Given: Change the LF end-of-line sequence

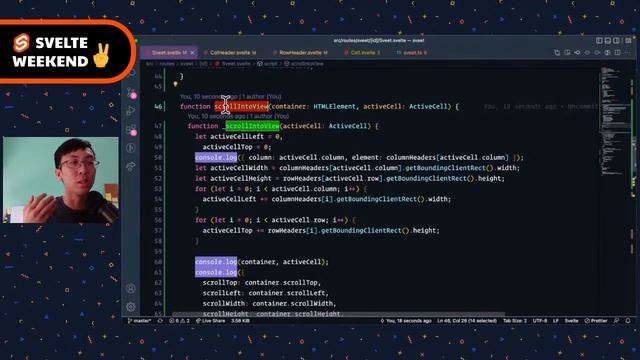Looking at the screenshot, I should click(x=556, y=321).
